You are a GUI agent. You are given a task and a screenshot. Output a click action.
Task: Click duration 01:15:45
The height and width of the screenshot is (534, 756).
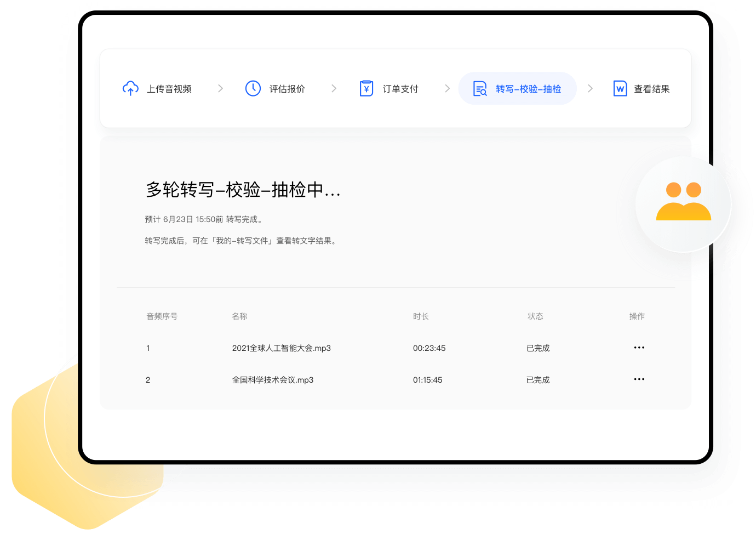click(x=428, y=380)
